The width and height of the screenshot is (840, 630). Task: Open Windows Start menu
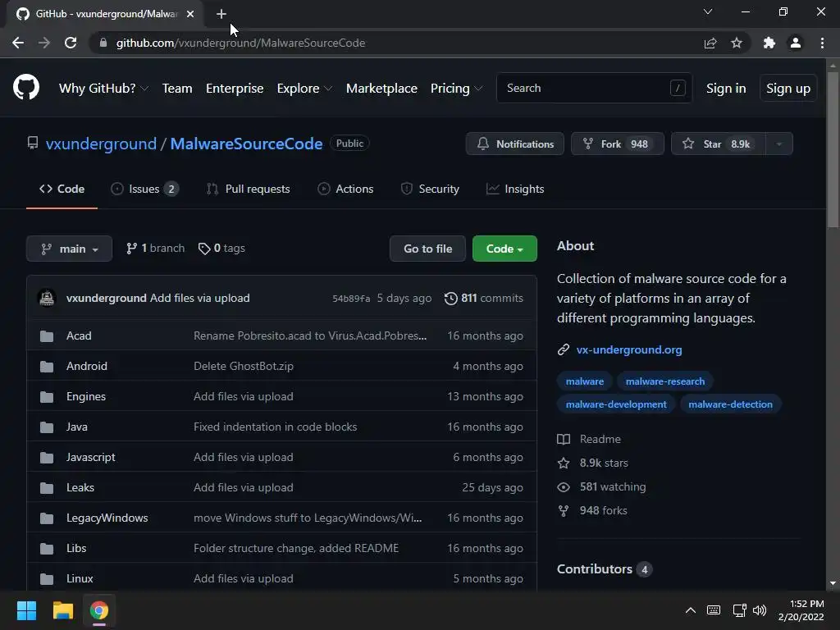[26, 610]
